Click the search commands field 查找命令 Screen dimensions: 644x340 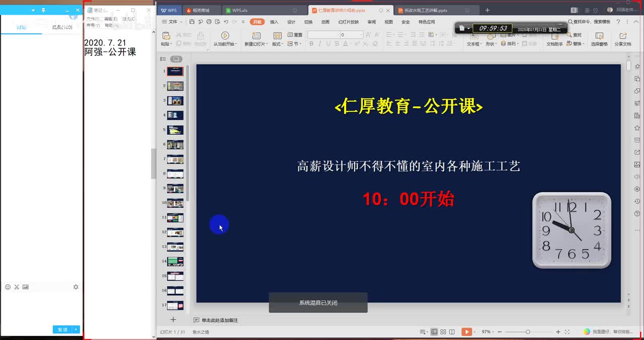click(x=589, y=22)
